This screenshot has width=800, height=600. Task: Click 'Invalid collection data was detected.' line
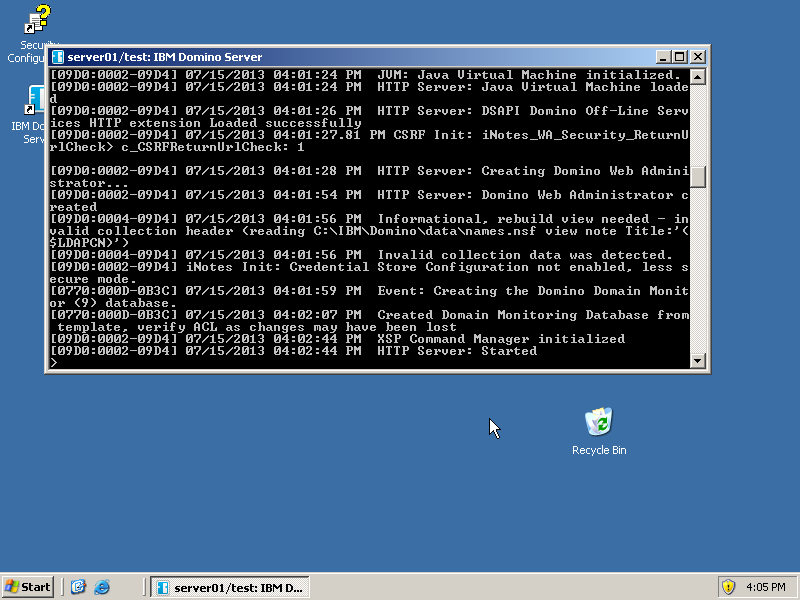pyautogui.click(x=361, y=255)
